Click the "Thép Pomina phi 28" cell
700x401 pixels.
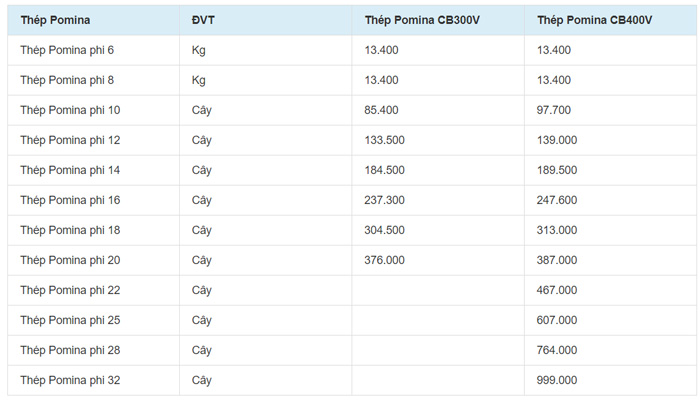pyautogui.click(x=70, y=350)
